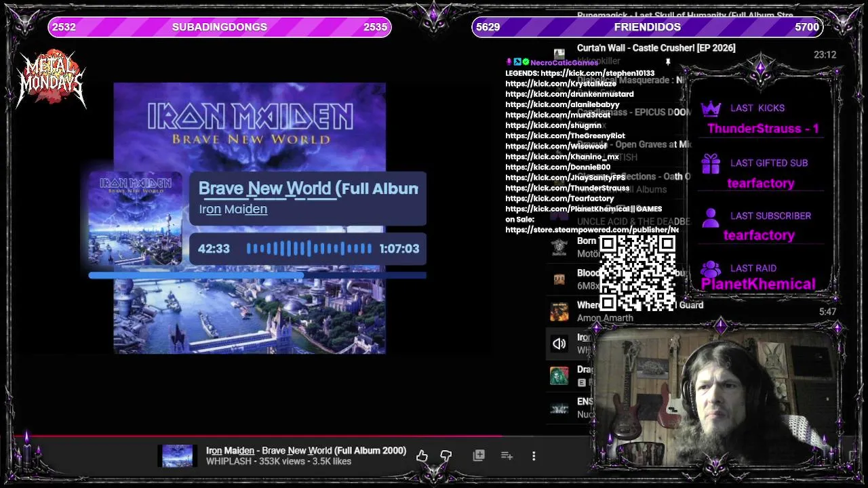
Task: Open the kick.com/ThunderStrauss link
Action: 568,188
